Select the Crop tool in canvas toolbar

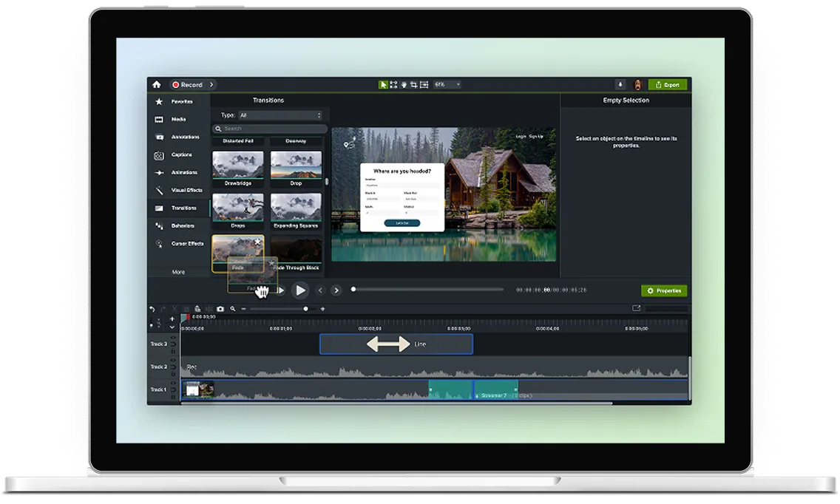click(x=413, y=85)
